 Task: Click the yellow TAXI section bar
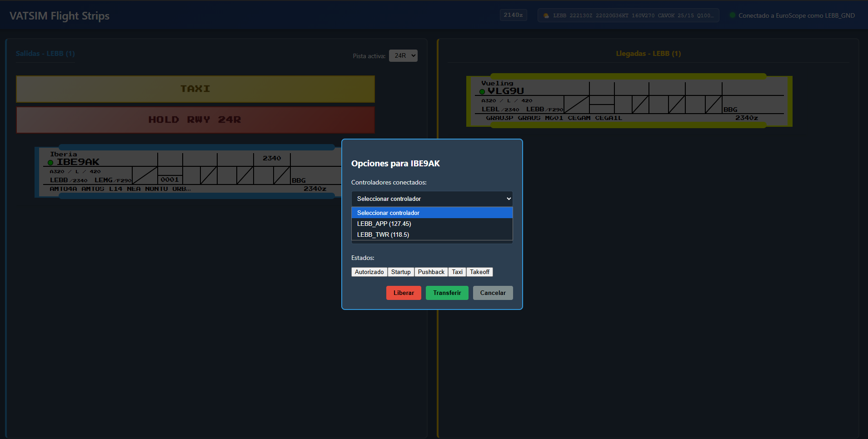[x=195, y=89]
